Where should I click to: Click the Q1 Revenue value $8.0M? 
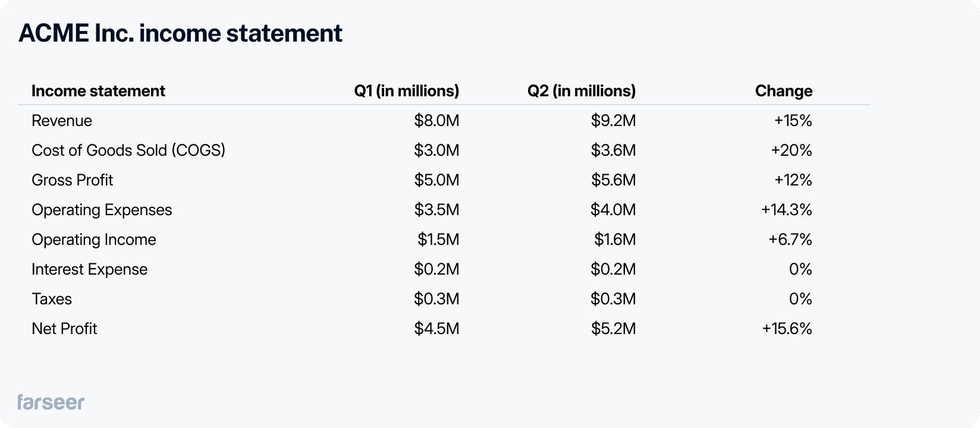point(436,121)
